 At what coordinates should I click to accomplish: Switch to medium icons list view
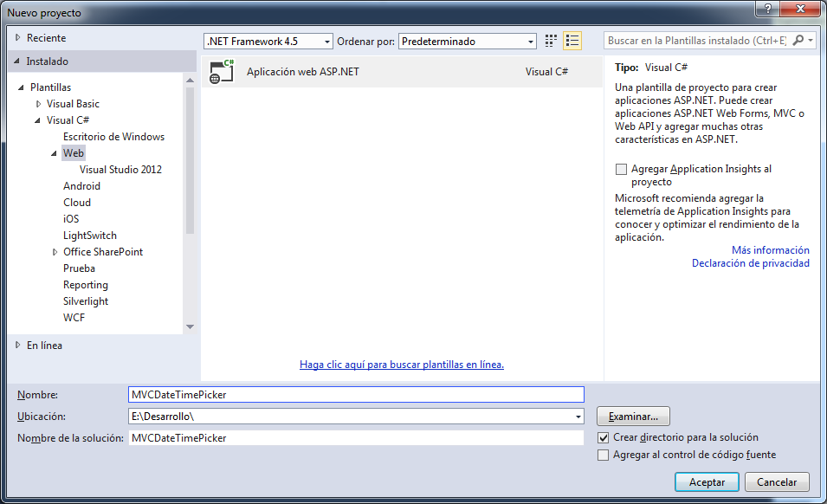(x=572, y=40)
